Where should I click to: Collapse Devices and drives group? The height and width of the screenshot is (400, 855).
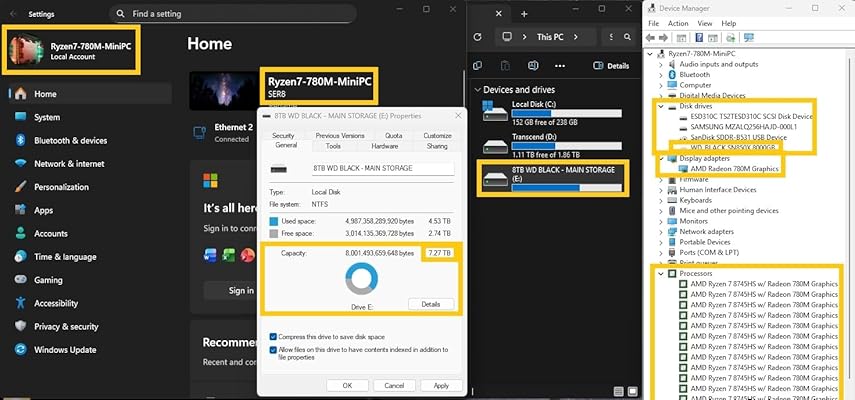tap(476, 90)
